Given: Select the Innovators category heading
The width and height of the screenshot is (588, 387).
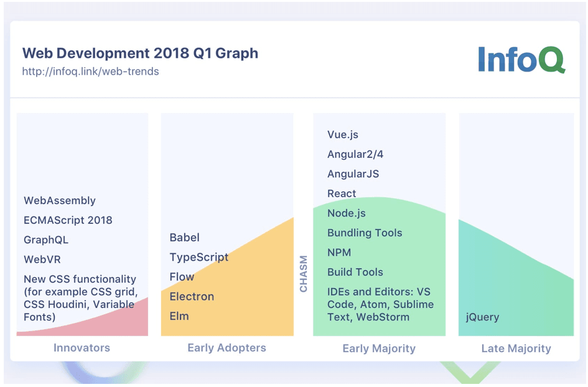Looking at the screenshot, I should click(82, 349).
